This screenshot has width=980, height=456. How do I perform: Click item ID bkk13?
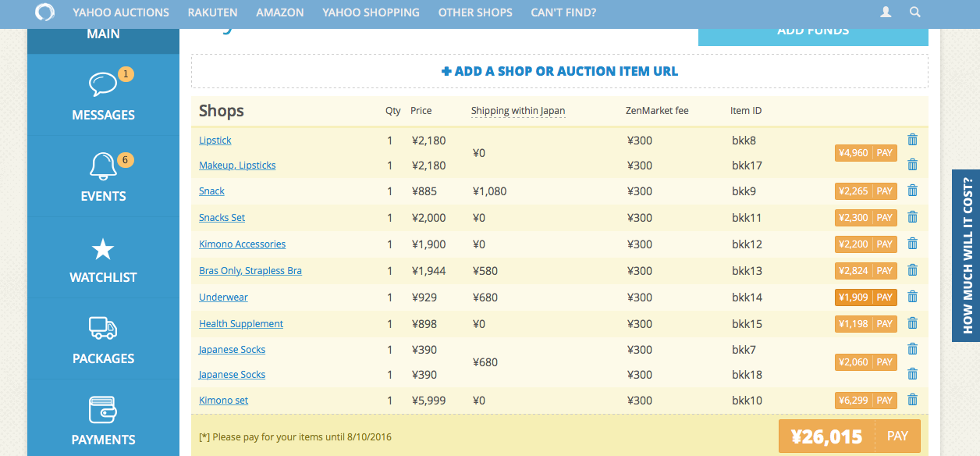click(x=747, y=271)
